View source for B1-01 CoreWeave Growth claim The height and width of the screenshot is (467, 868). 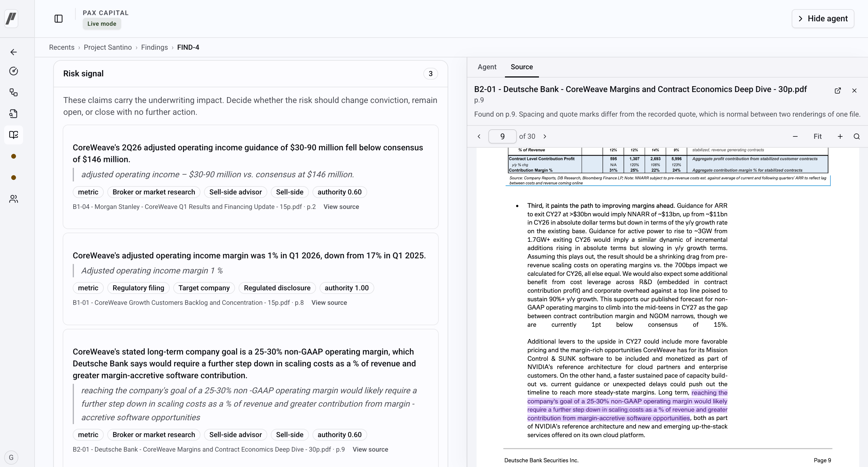pyautogui.click(x=329, y=302)
